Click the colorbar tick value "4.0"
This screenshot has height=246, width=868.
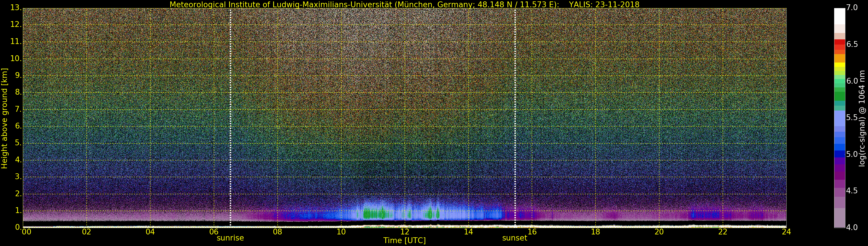[x=852, y=227]
